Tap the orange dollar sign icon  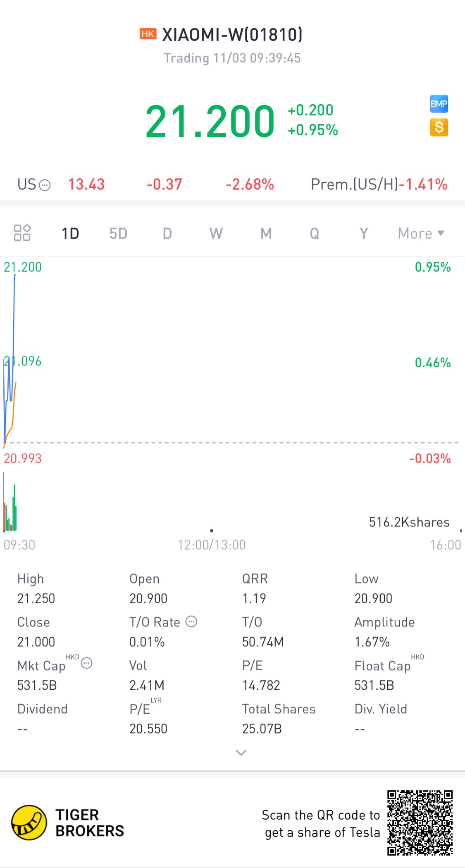(439, 127)
